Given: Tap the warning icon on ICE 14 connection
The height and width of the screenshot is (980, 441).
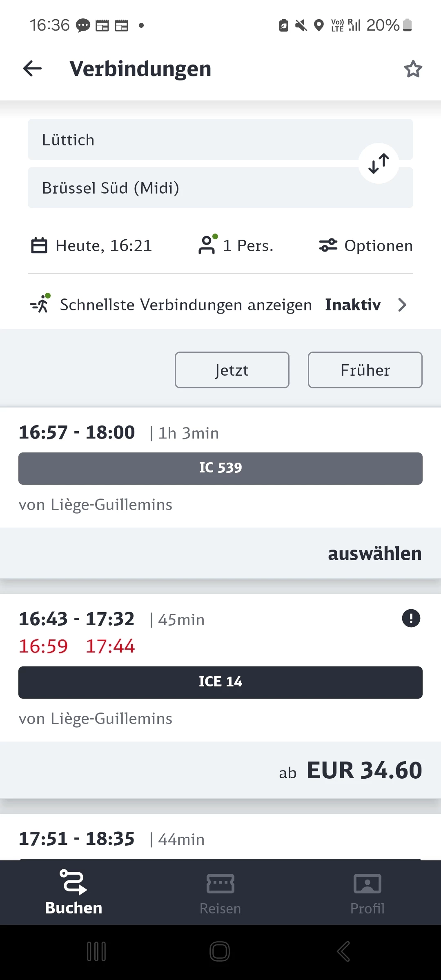Looking at the screenshot, I should 411,618.
